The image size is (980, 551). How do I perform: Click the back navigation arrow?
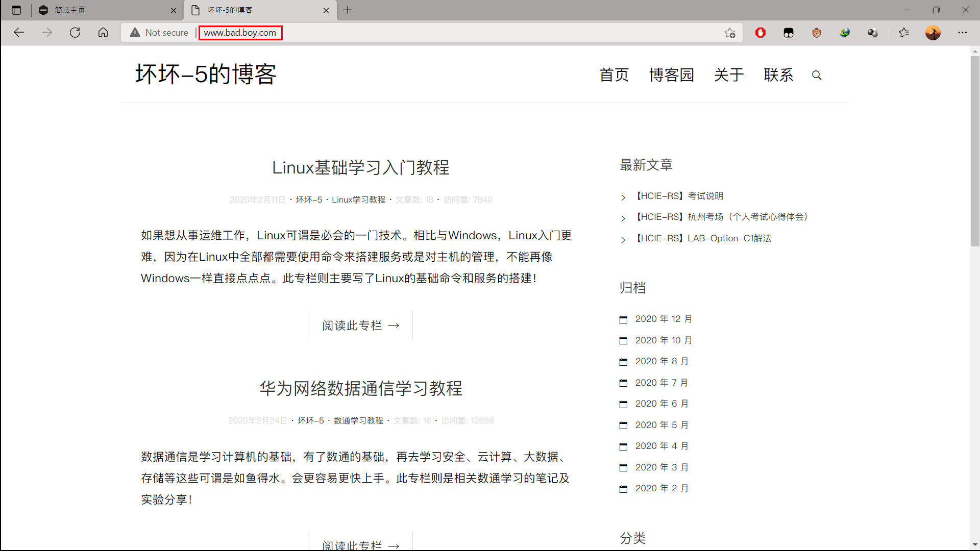[19, 33]
